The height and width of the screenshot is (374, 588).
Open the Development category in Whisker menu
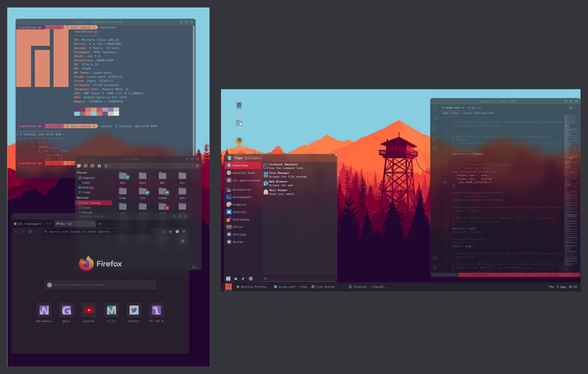(x=243, y=197)
